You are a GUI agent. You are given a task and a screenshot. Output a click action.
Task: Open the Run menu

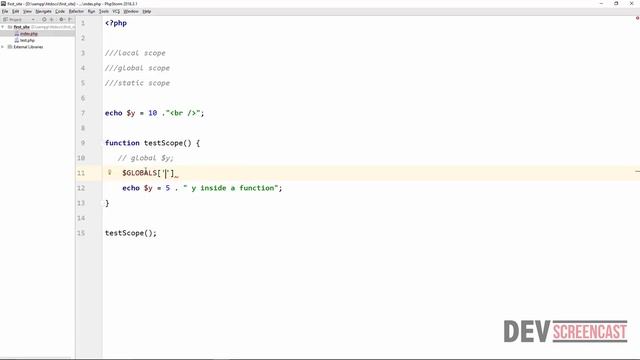click(91, 11)
